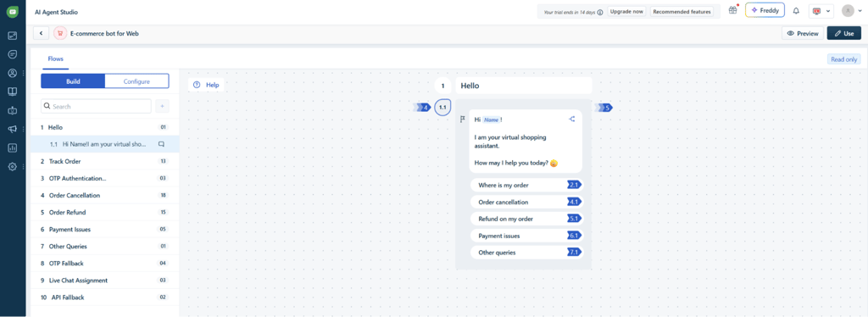Click the Preview button
868x317 pixels.
click(803, 33)
